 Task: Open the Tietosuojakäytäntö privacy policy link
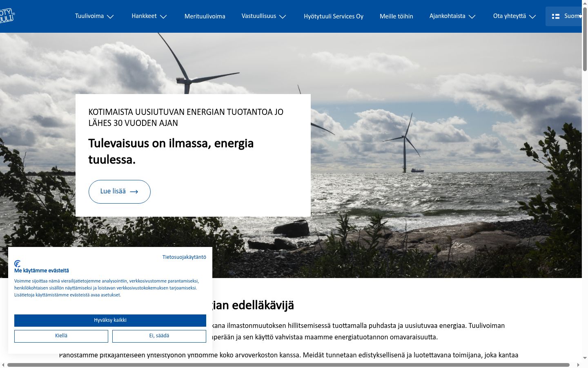click(x=184, y=257)
